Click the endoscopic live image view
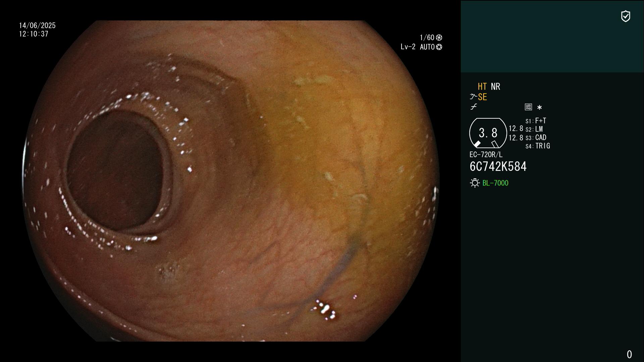This screenshot has width=644, height=362. coord(231,181)
